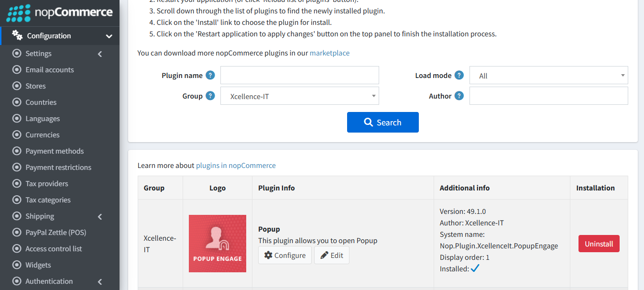Click the Email accounts circle icon
The width and height of the screenshot is (644, 290).
pos(17,70)
